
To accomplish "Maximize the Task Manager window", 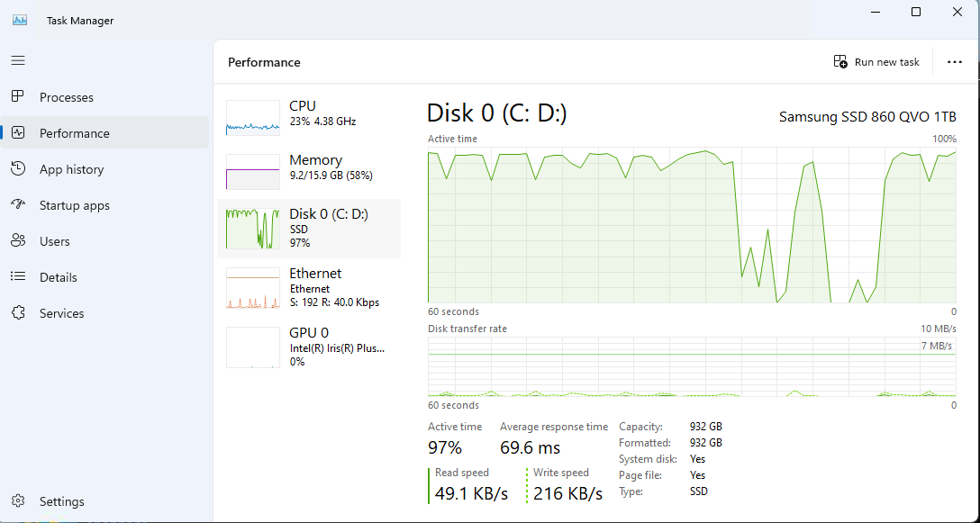I will tap(916, 12).
